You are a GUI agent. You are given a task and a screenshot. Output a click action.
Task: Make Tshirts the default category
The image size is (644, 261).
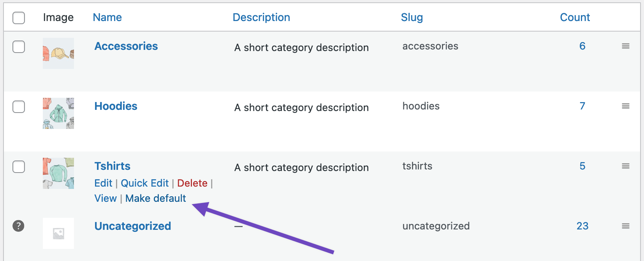point(155,198)
